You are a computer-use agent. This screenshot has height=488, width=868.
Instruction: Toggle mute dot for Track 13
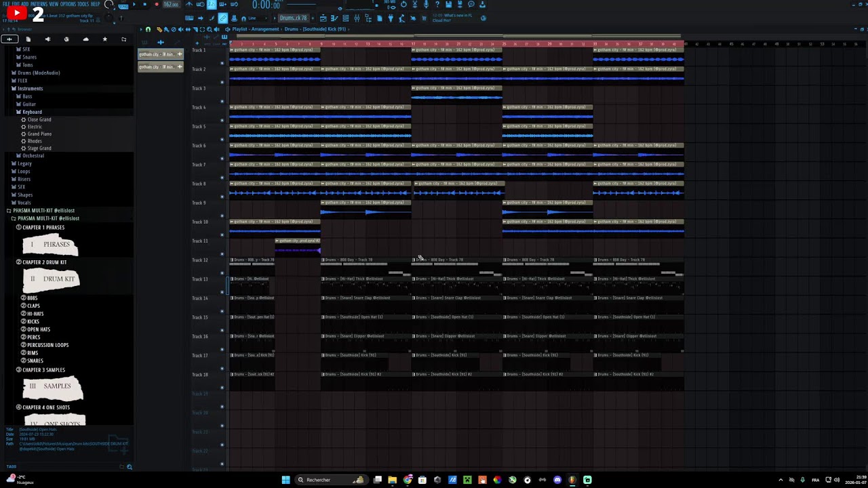(x=222, y=292)
